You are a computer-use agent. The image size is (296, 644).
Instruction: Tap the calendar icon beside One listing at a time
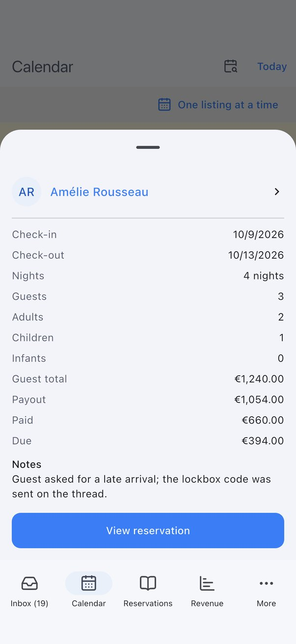coord(164,105)
